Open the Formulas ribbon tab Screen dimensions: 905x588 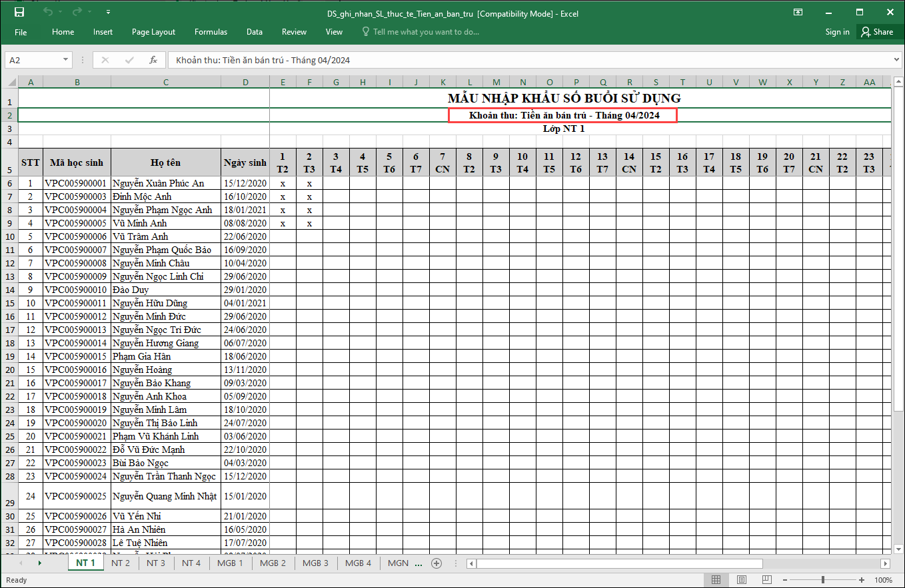point(211,32)
